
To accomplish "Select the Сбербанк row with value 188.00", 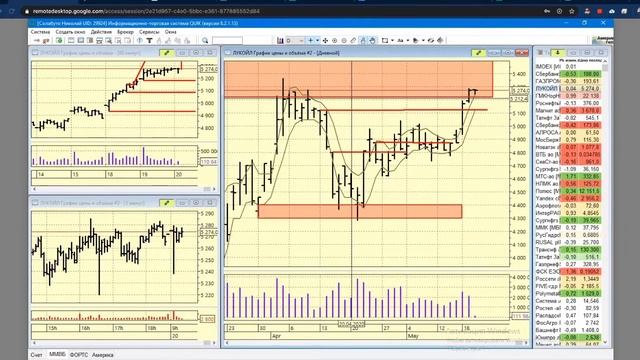I will (x=568, y=74).
